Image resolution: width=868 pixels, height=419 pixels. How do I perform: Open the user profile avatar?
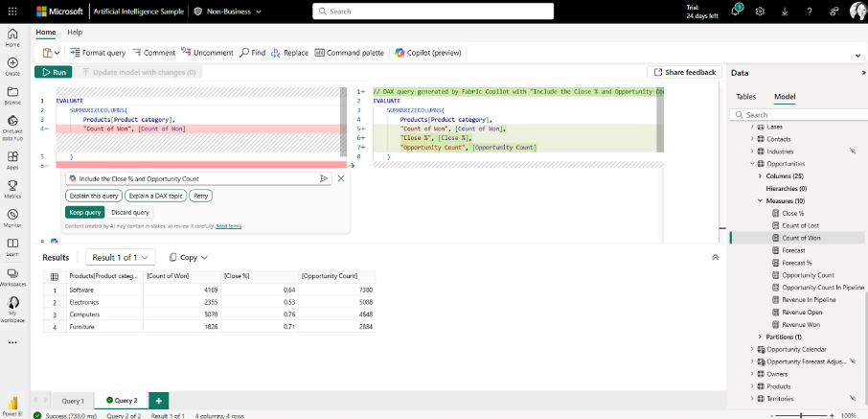[857, 12]
